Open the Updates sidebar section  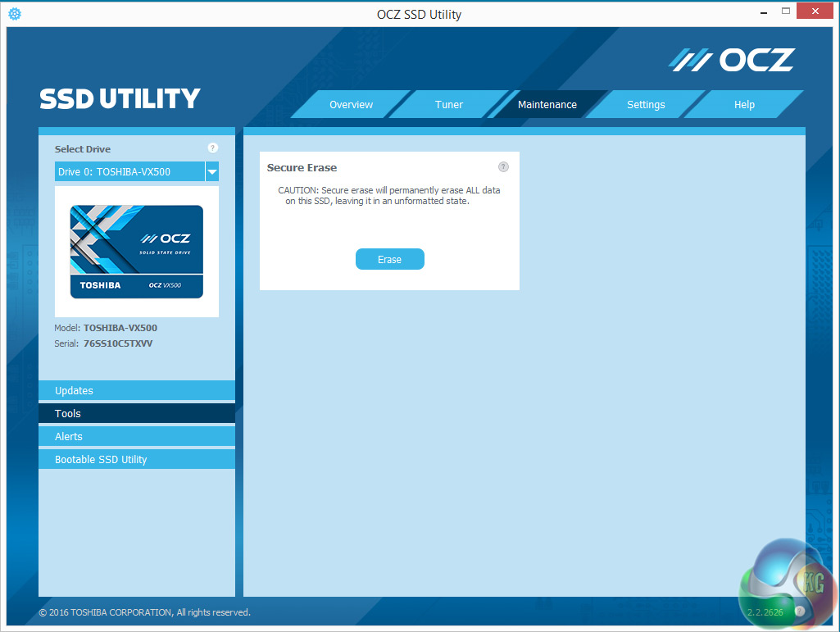click(x=137, y=391)
